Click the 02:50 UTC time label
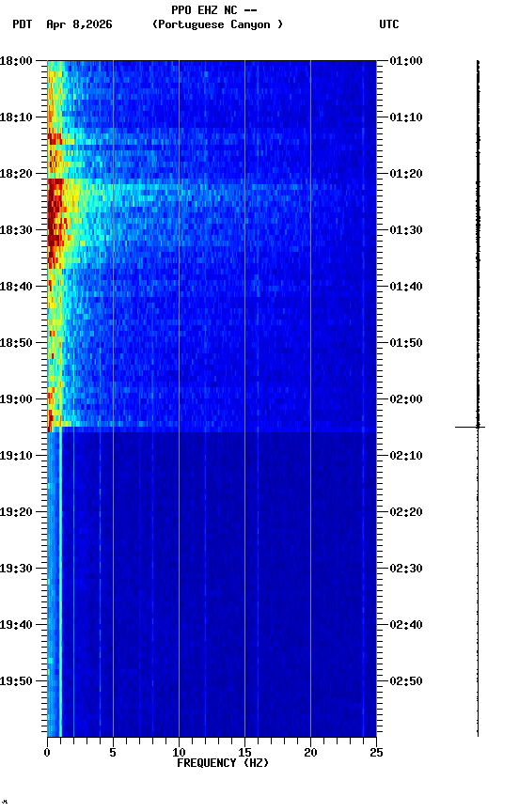Image resolution: width=519 pixels, height=812 pixels. [406, 681]
